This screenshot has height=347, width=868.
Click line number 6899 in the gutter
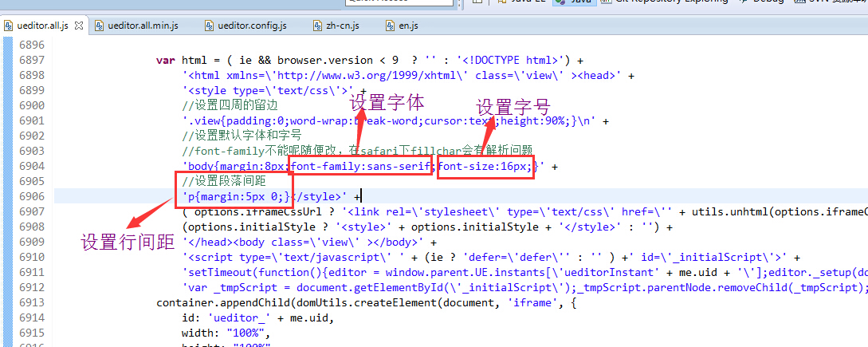[x=32, y=90]
